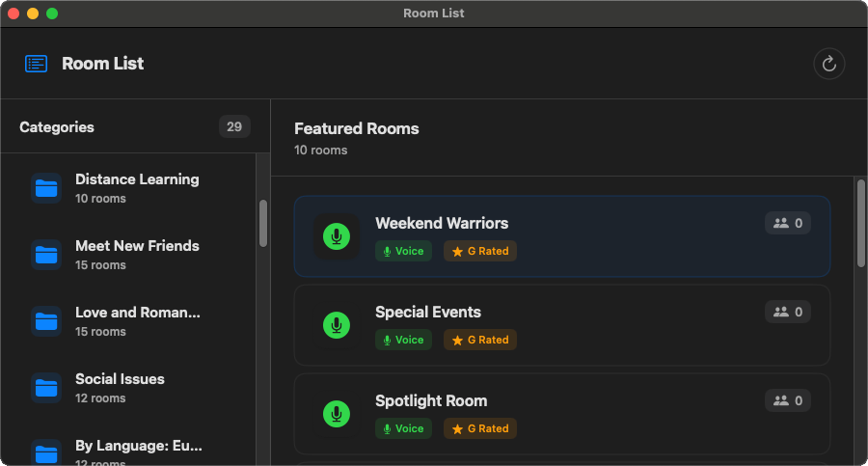Click the 12 rooms text under Social Issues
Viewport: 868px width, 466px height.
[100, 397]
